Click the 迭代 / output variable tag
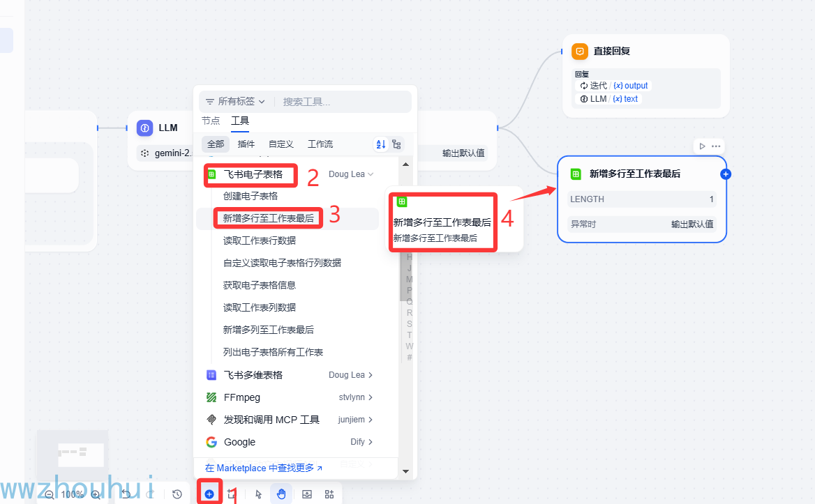 click(x=614, y=86)
